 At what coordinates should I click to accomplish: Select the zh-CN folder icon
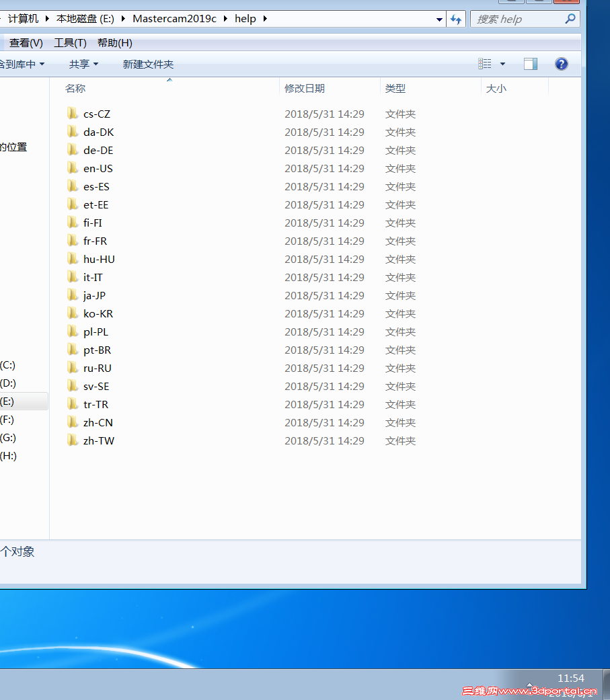pos(73,422)
